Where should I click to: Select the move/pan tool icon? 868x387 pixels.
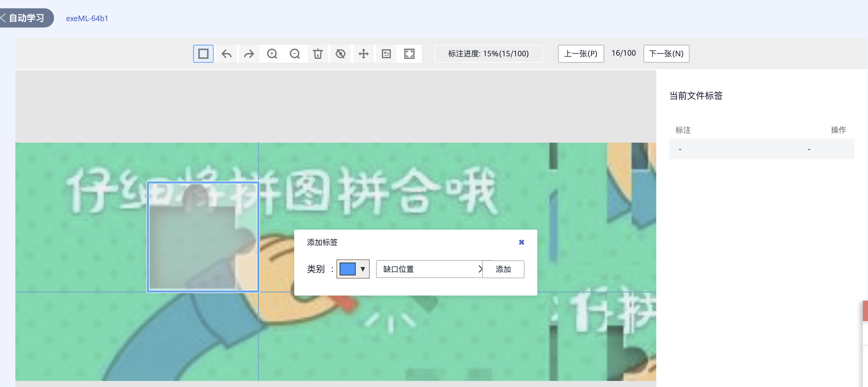point(364,54)
